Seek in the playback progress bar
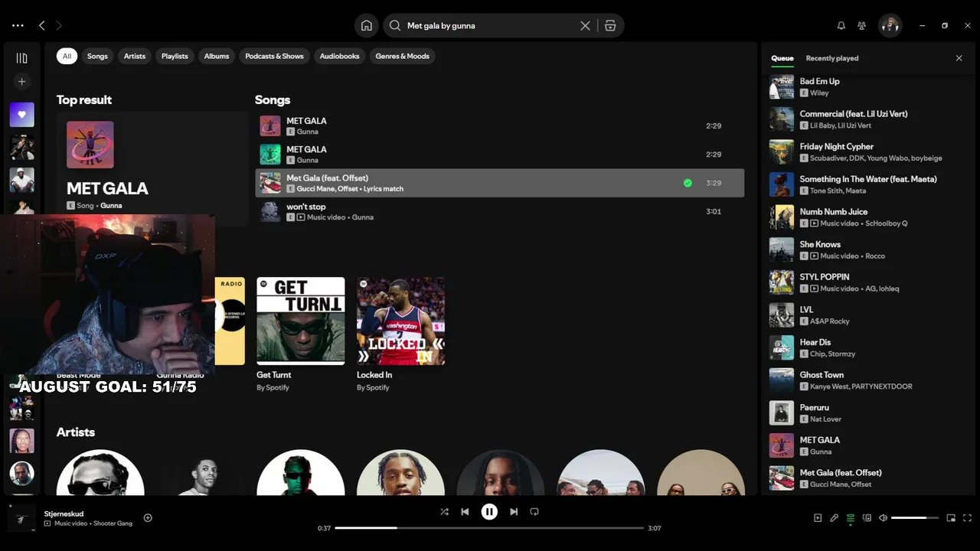980x551 pixels. [489, 528]
